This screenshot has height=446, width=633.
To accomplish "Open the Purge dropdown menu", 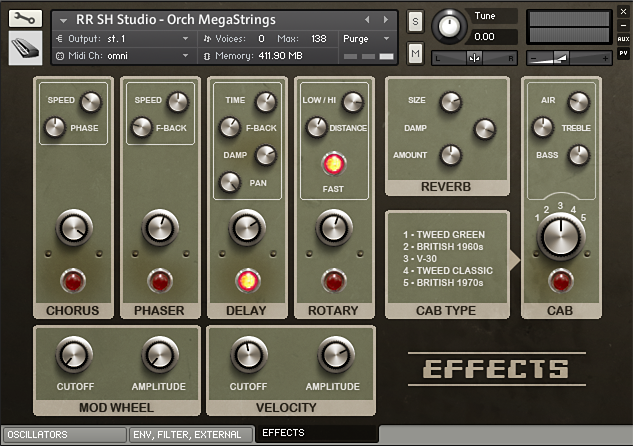I will click(x=367, y=39).
